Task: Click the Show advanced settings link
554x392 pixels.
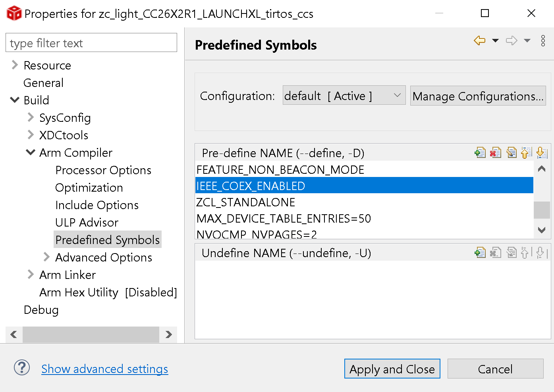Action: click(104, 369)
